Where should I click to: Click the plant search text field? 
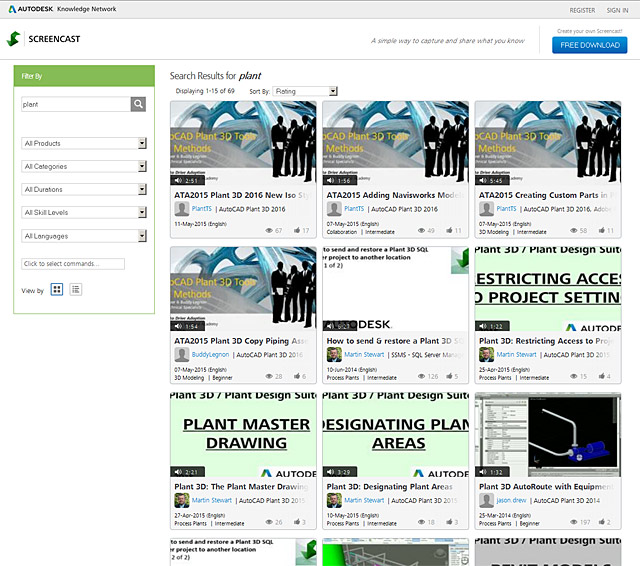click(76, 104)
